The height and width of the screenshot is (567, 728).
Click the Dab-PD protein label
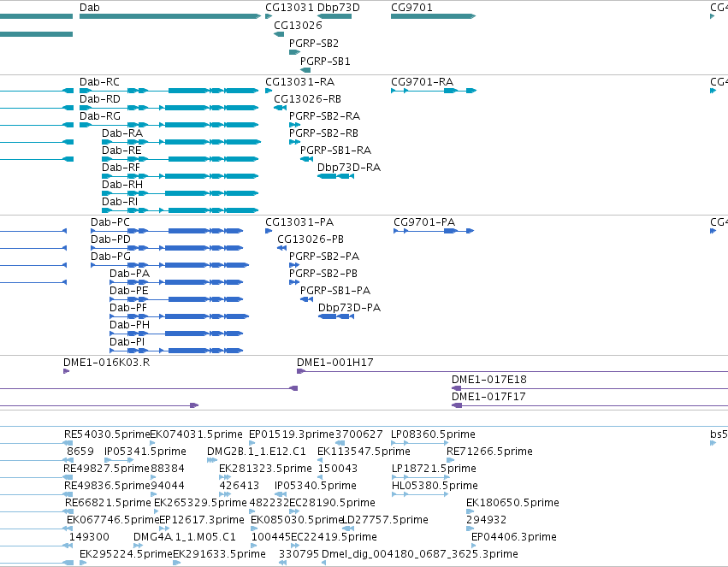click(x=110, y=239)
